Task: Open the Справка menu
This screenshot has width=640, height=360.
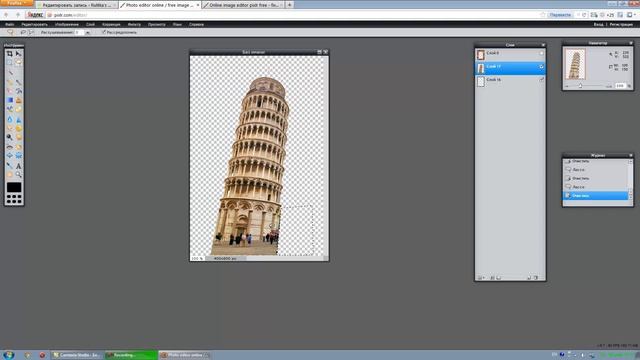Action: [196, 24]
